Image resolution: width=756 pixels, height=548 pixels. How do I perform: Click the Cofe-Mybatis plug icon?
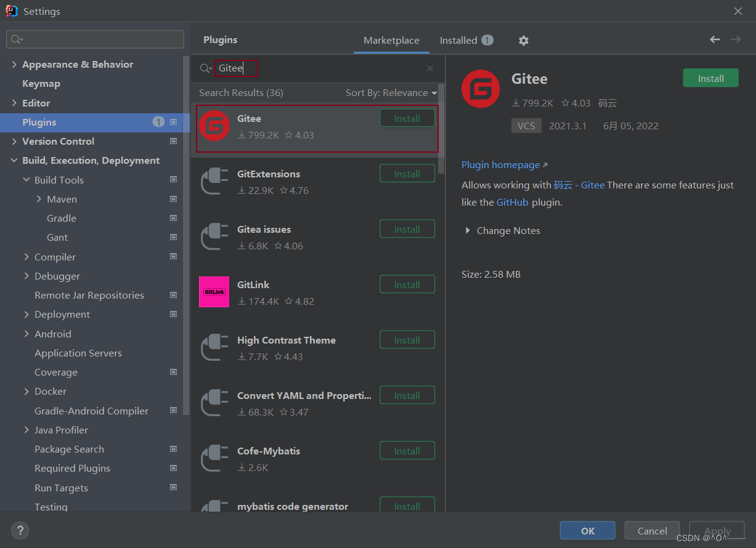(x=214, y=459)
